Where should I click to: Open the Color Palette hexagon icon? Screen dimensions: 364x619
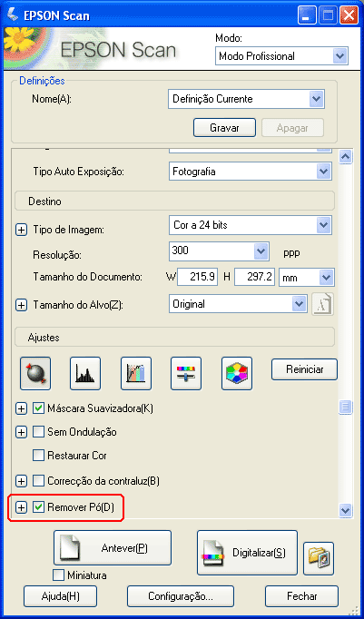click(237, 373)
